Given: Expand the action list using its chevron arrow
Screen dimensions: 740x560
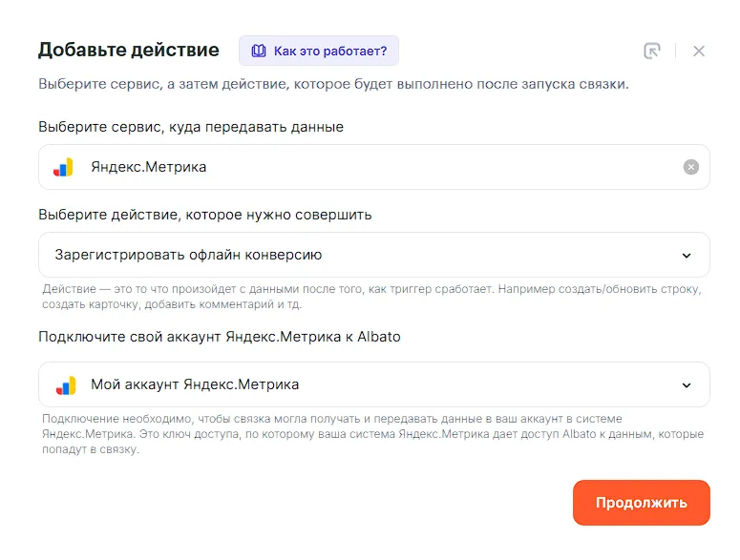Looking at the screenshot, I should (686, 256).
